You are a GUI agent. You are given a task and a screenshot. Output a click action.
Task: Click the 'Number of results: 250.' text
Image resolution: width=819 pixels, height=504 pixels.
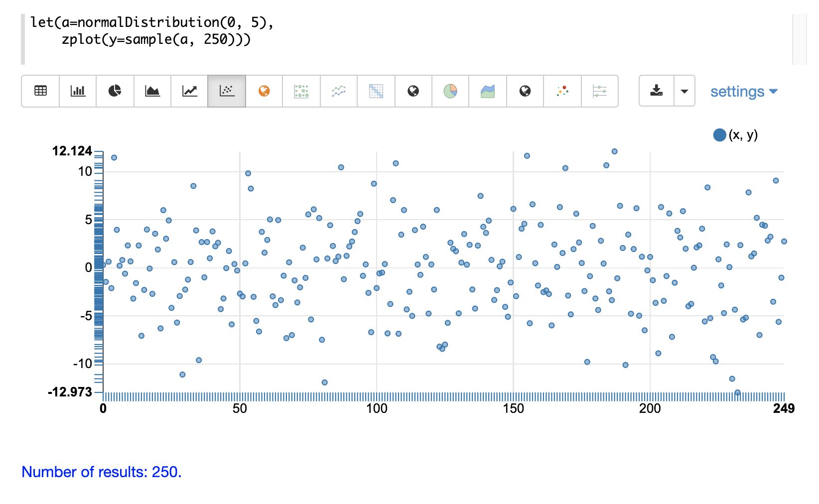click(x=102, y=472)
